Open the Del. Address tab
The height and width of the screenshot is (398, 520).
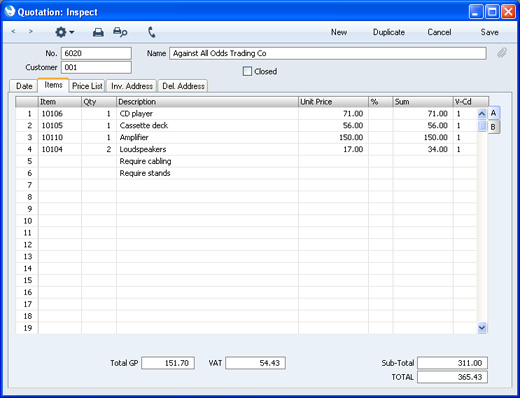pos(183,86)
